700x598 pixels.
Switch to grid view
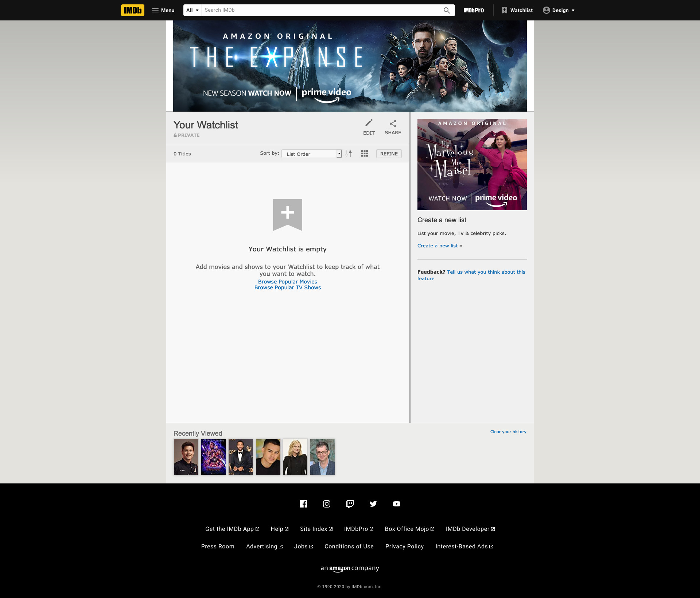(x=364, y=154)
